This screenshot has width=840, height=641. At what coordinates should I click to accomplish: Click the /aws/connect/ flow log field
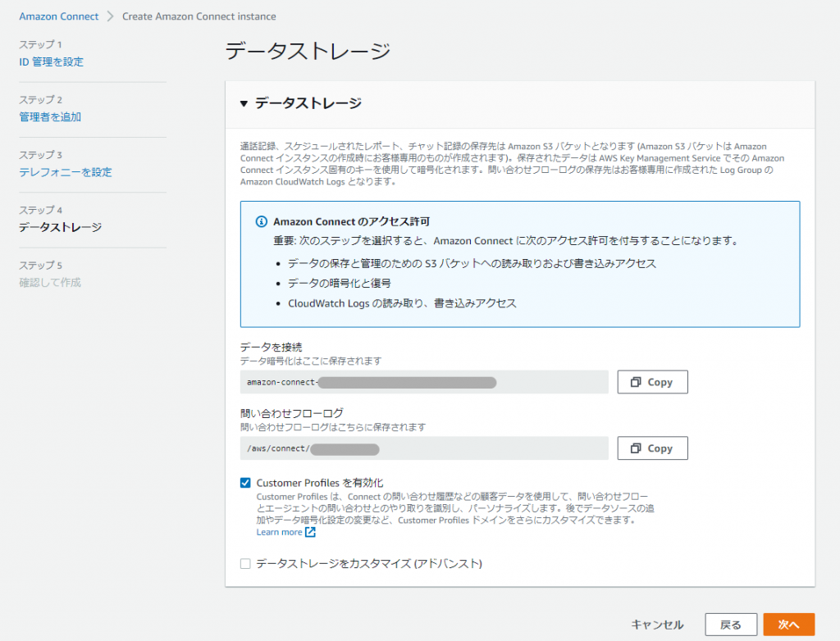[x=424, y=448]
